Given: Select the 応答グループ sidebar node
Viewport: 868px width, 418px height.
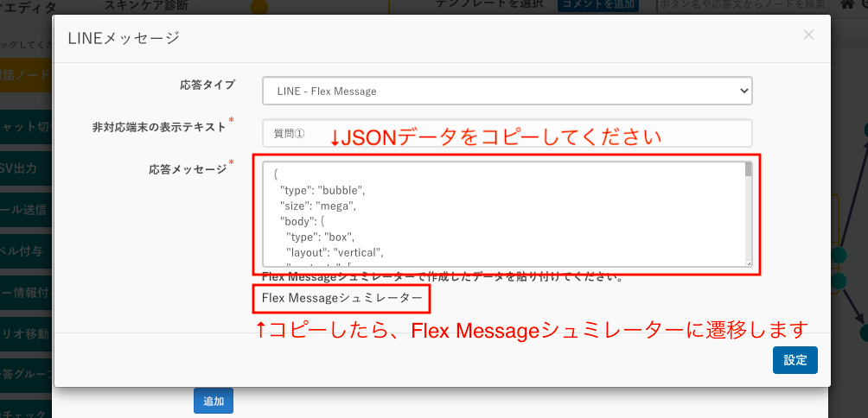Looking at the screenshot, I should (x=26, y=374).
